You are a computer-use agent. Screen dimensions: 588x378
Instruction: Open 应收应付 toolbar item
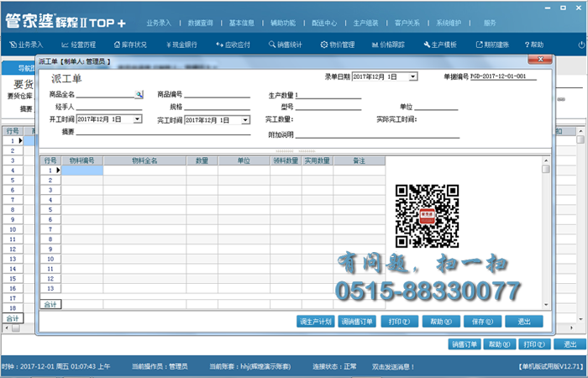point(233,45)
